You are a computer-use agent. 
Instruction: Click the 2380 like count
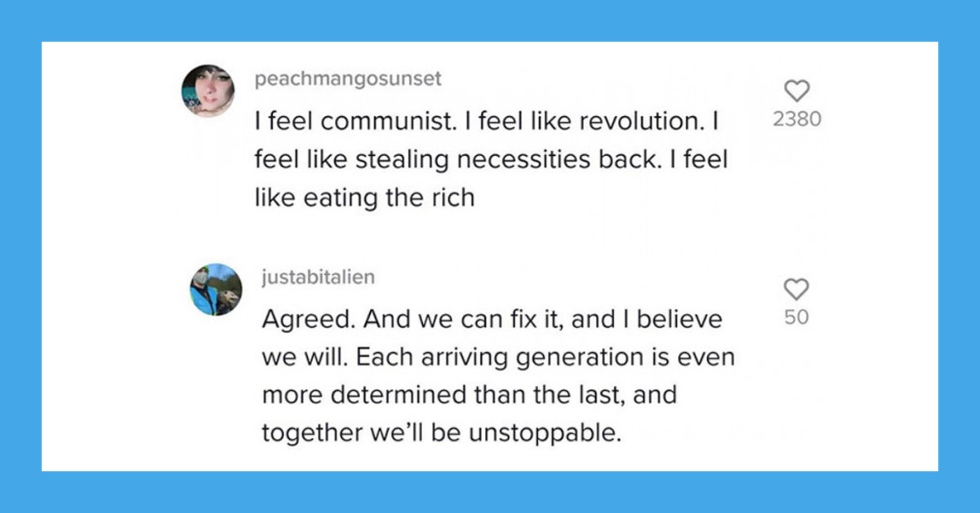click(x=796, y=119)
